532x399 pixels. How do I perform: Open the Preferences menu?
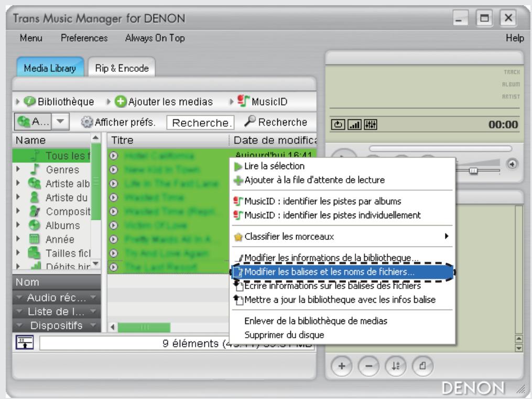[x=84, y=38]
